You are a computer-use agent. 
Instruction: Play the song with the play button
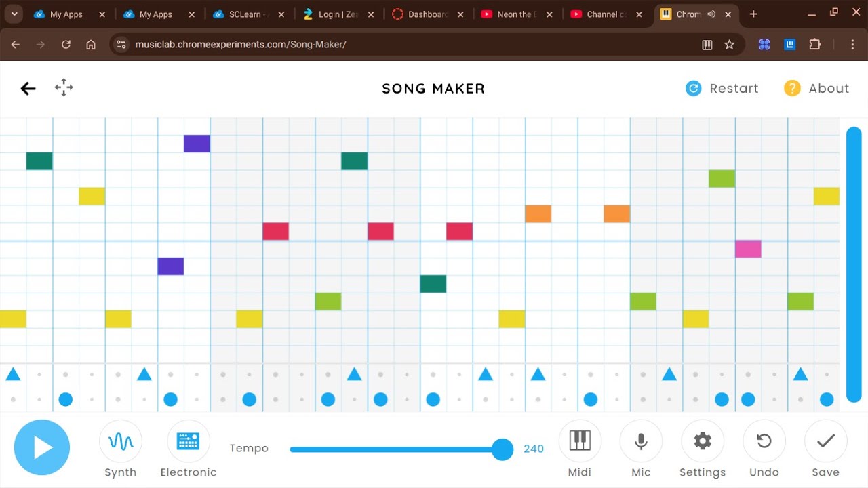click(x=42, y=447)
